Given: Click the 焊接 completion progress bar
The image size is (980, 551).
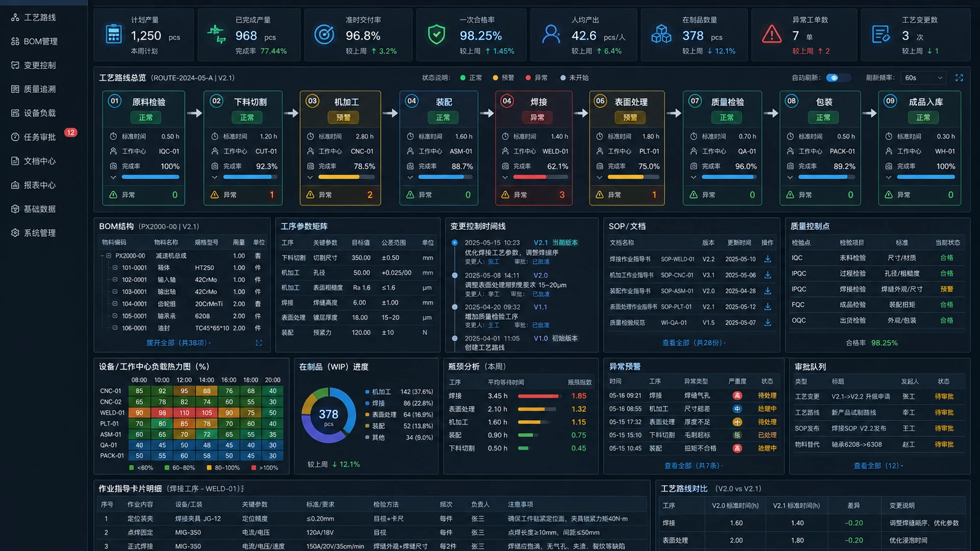Looking at the screenshot, I should pos(541,177).
